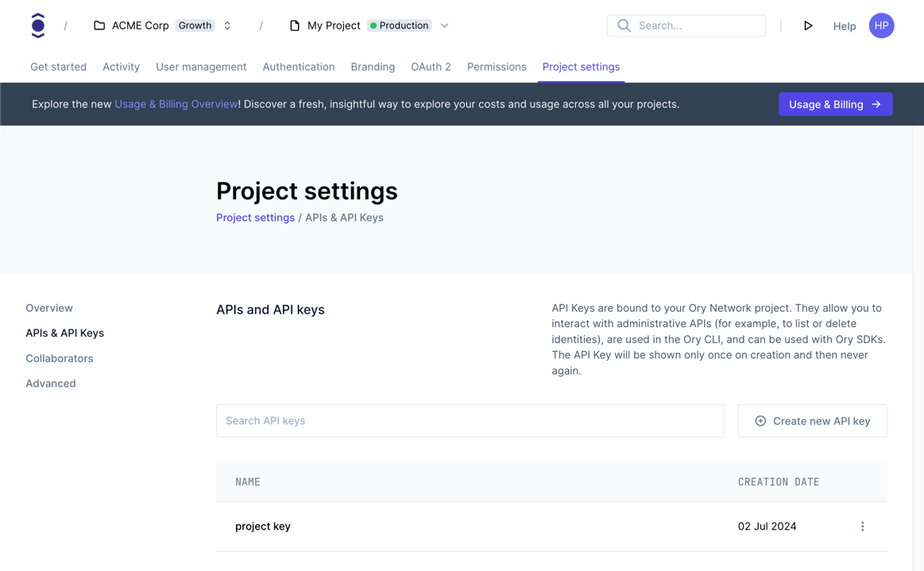
Task: Click the Usage & Billing button
Action: 835,104
